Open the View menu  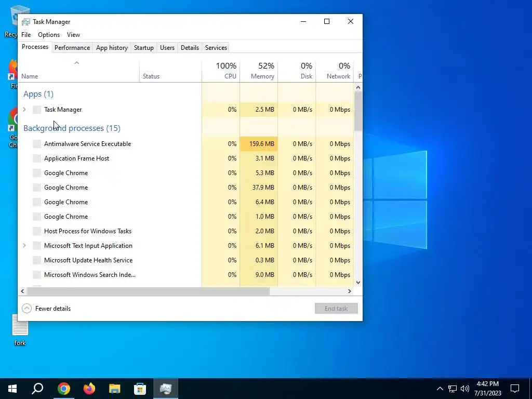(x=73, y=35)
